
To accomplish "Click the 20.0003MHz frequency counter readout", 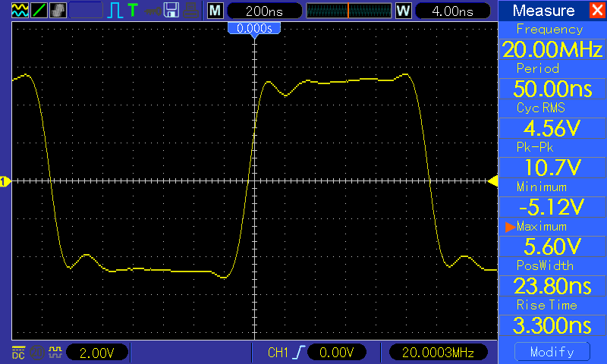I will [438, 353].
